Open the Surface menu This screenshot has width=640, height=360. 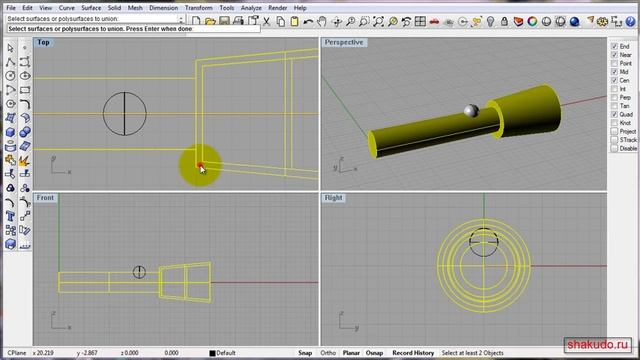tap(91, 8)
